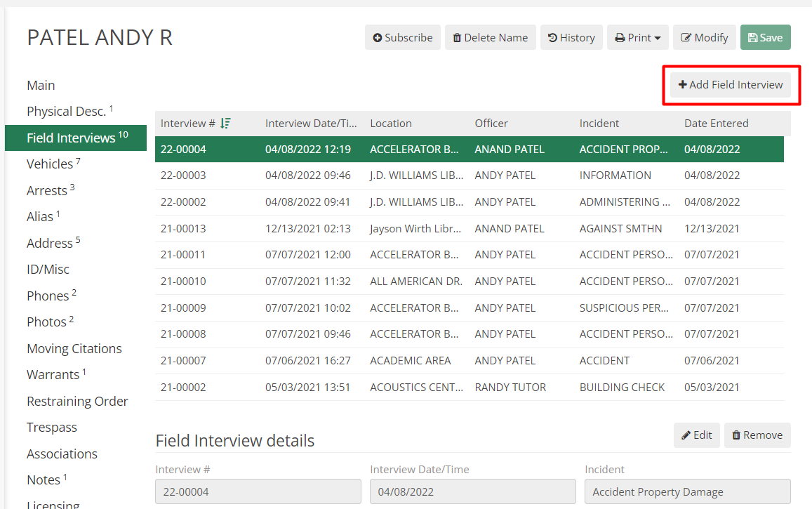Click the plus icon on Subscribe button
The image size is (812, 509).
(x=377, y=37)
